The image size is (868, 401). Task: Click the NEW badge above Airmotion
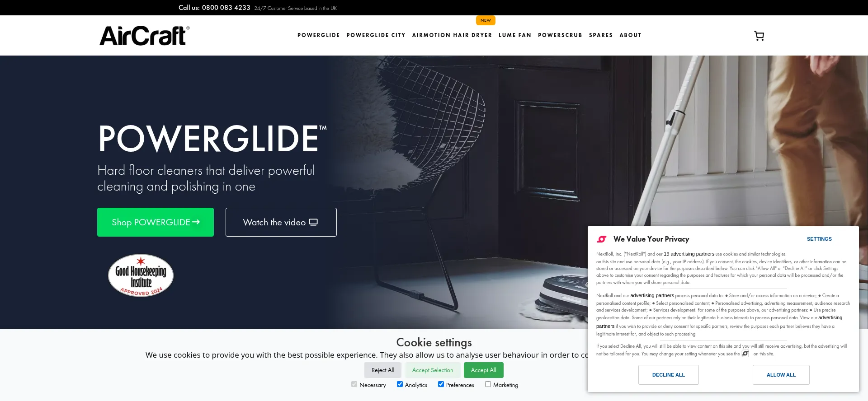pos(486,20)
